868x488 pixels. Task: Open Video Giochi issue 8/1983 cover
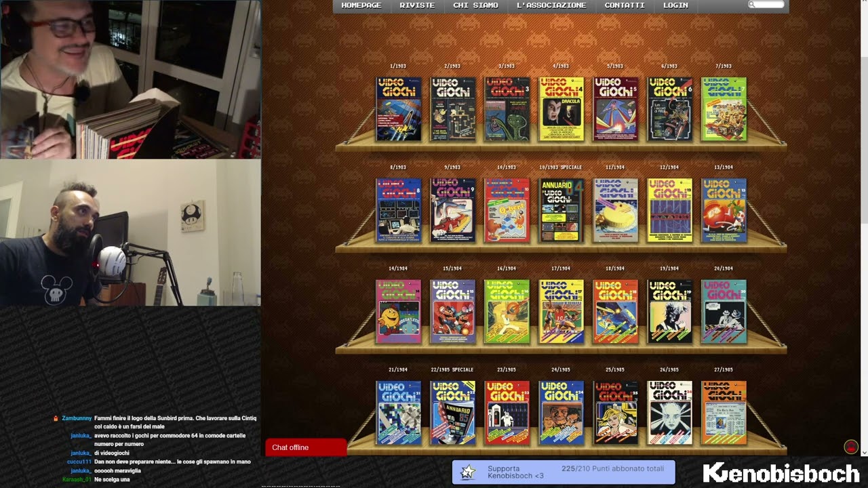399,210
